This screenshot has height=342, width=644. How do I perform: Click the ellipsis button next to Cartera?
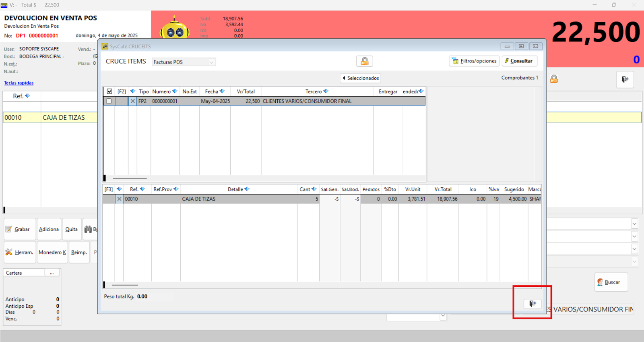[52, 273]
